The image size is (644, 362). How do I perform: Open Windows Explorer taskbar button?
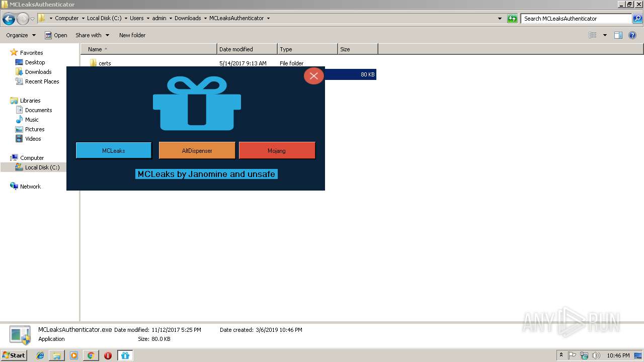point(57,355)
